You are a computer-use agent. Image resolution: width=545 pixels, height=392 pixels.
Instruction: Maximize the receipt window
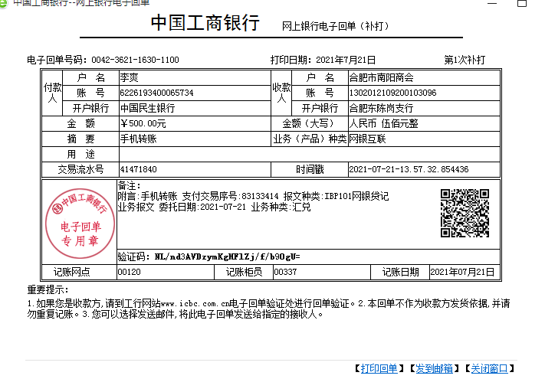pos(522,3)
